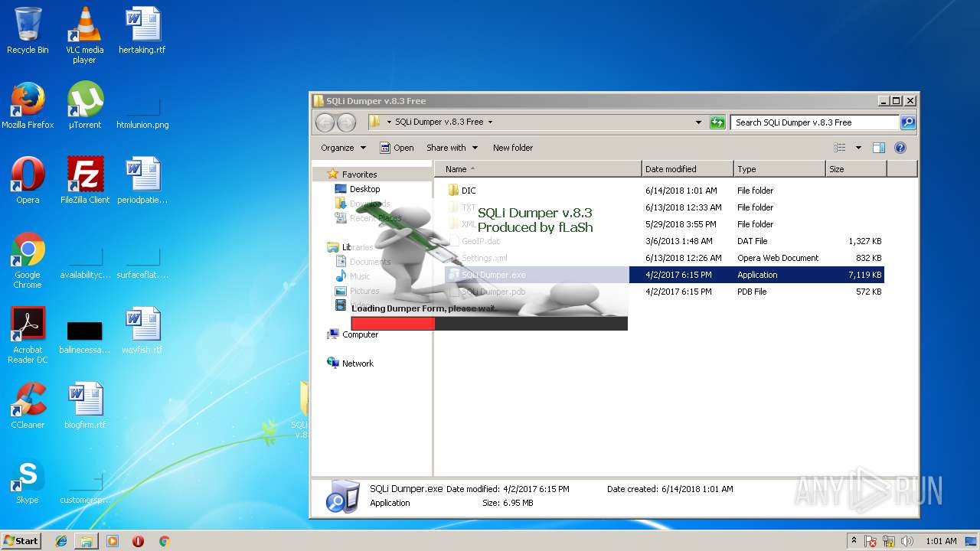Sort by the Date modified column

click(687, 169)
